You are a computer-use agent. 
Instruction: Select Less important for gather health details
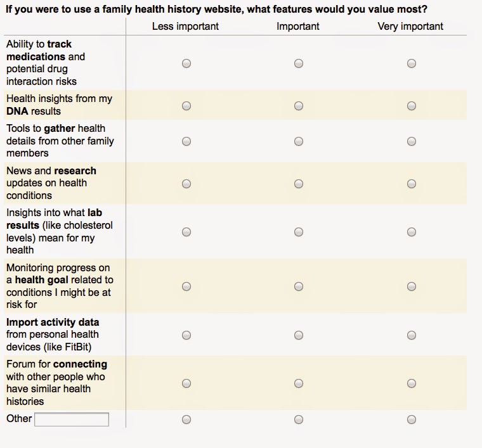point(186,141)
